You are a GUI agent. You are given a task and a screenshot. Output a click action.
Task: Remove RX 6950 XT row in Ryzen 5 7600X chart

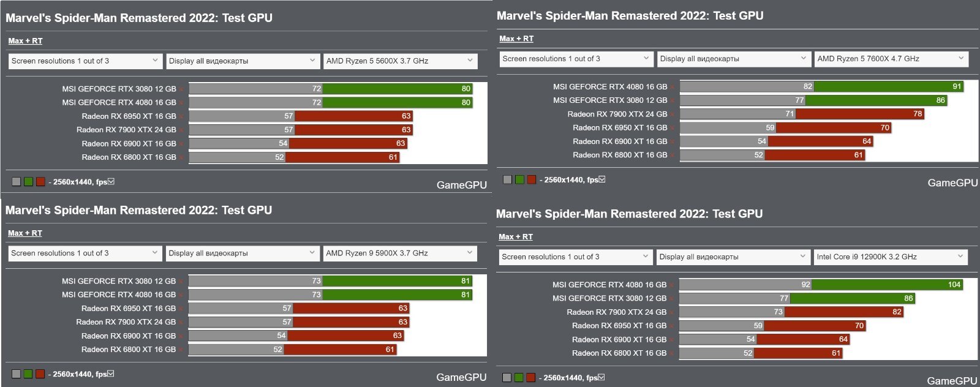[673, 128]
